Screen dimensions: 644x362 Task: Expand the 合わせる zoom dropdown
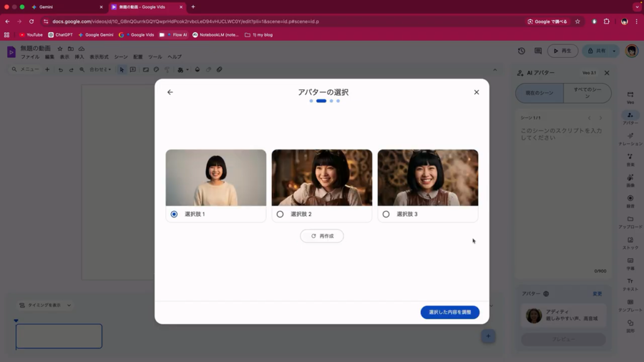pos(100,70)
